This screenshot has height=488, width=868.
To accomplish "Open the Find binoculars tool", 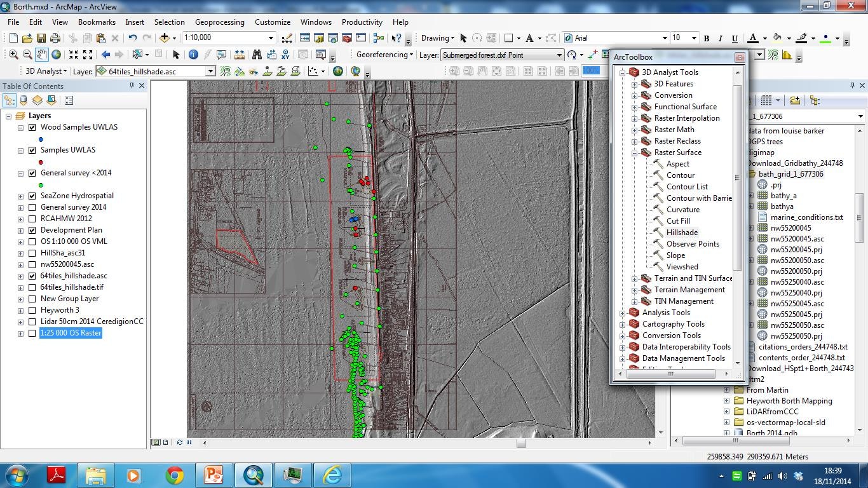I will click(x=257, y=55).
